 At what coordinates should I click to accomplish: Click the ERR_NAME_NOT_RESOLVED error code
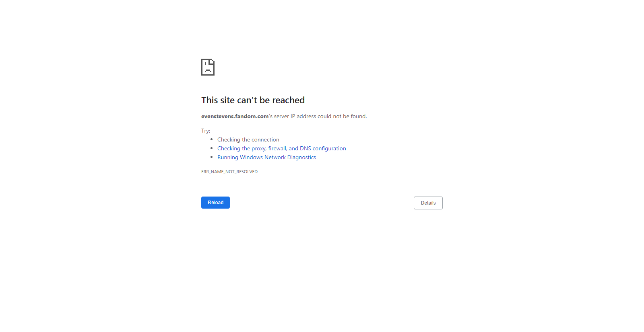pos(229,172)
